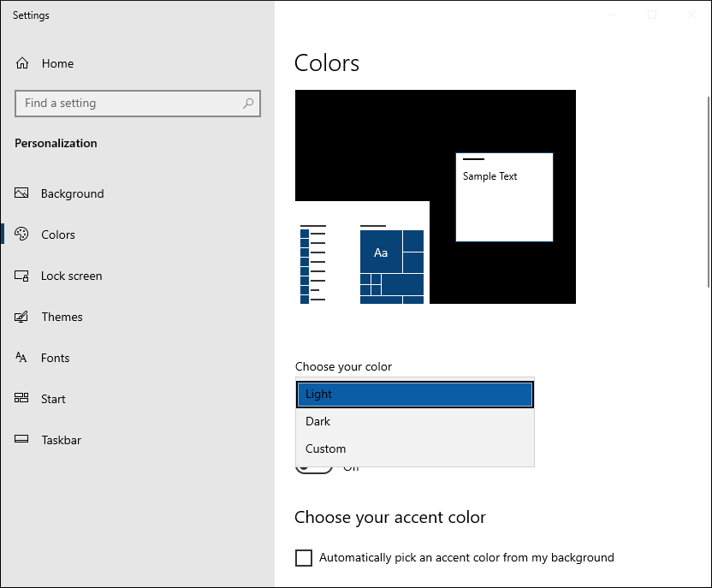Open the Lock screen settings page
712x588 pixels.
coord(72,276)
